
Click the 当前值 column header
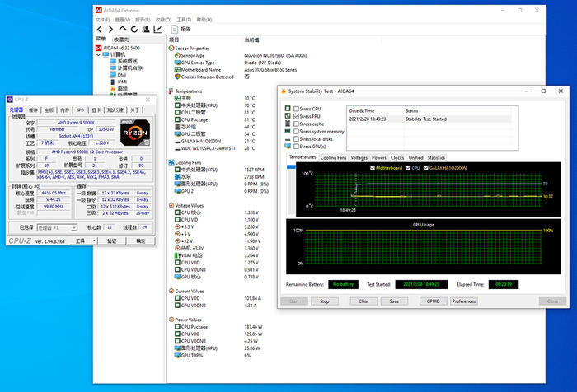[252, 40]
